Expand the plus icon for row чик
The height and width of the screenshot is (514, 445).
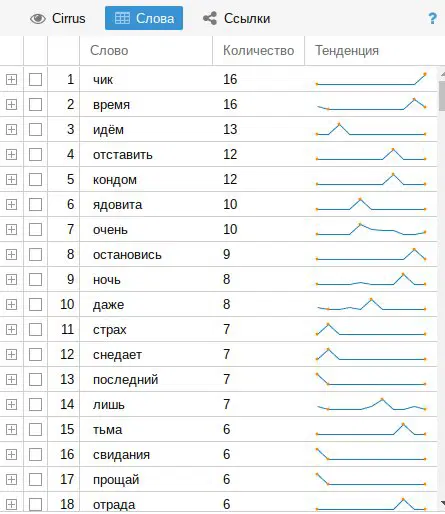pyautogui.click(x=11, y=79)
